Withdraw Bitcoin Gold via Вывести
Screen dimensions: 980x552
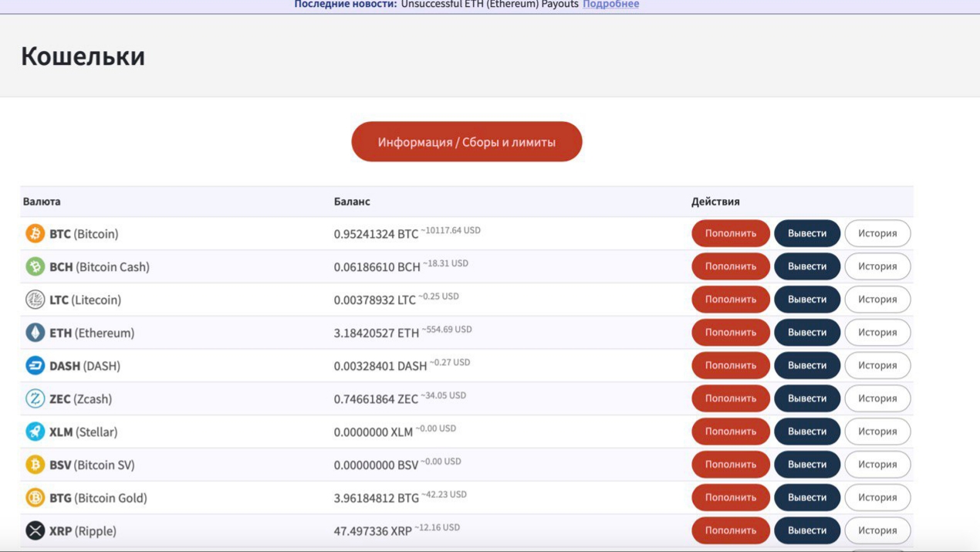807,498
